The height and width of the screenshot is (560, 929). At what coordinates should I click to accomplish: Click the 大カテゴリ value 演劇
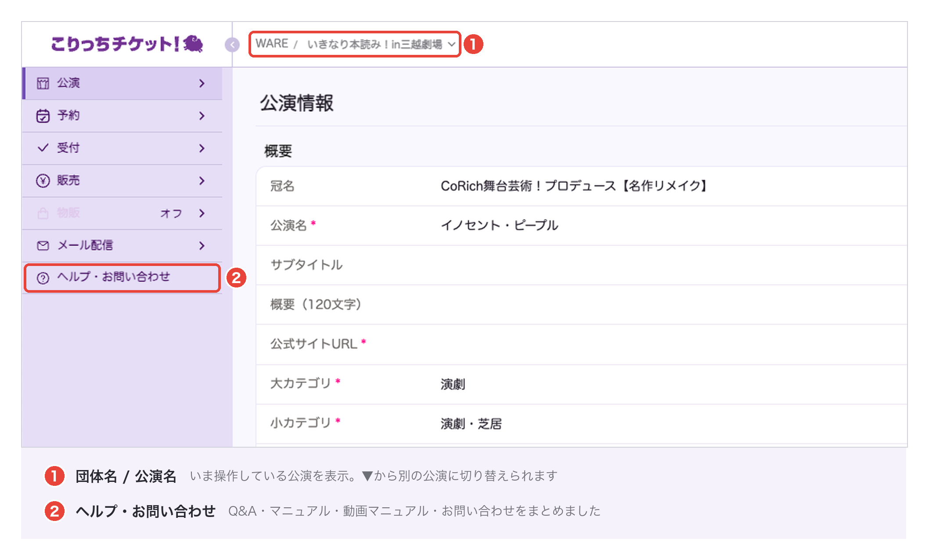point(453,384)
